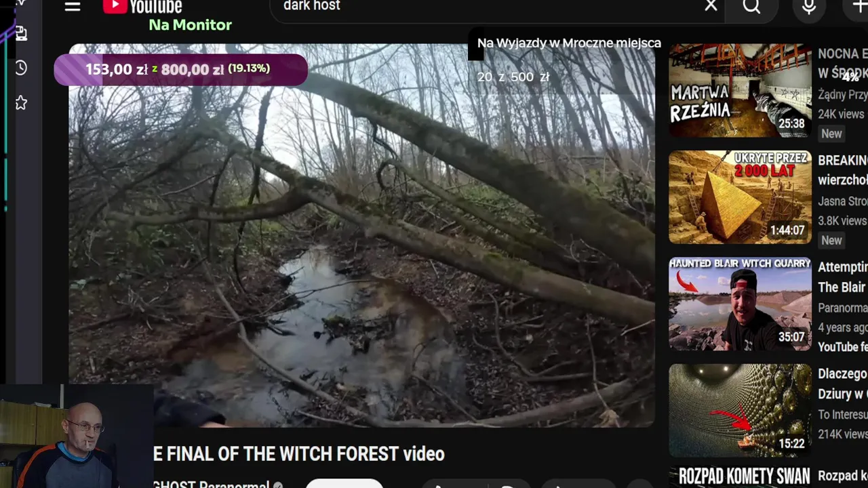Open the star favorites icon in sidebar
The height and width of the screenshot is (488, 868).
21,103
